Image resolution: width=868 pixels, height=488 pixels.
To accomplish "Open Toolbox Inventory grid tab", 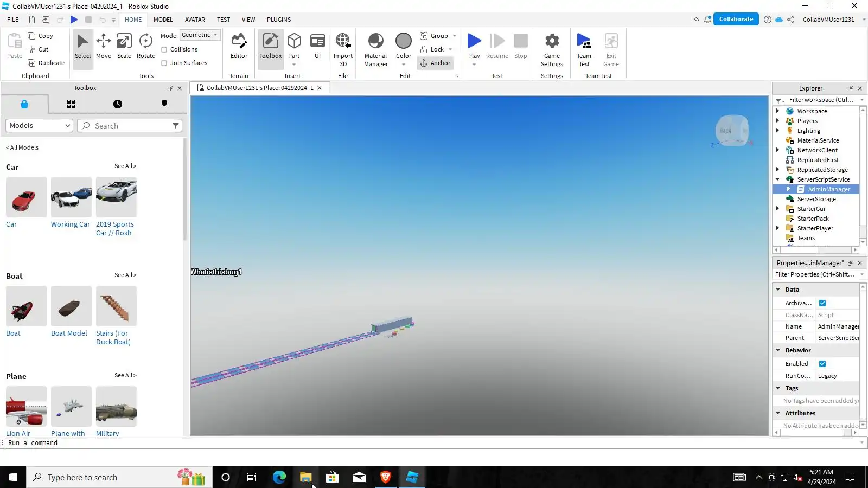I will (71, 104).
